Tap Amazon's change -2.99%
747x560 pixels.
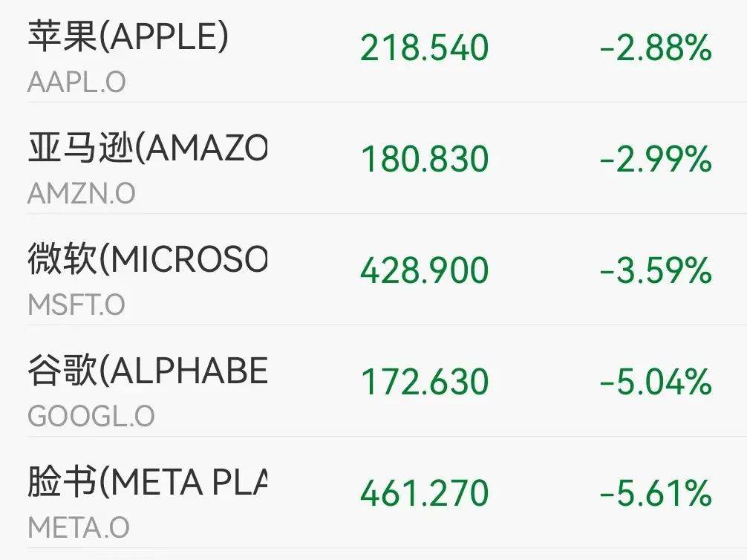coord(656,159)
